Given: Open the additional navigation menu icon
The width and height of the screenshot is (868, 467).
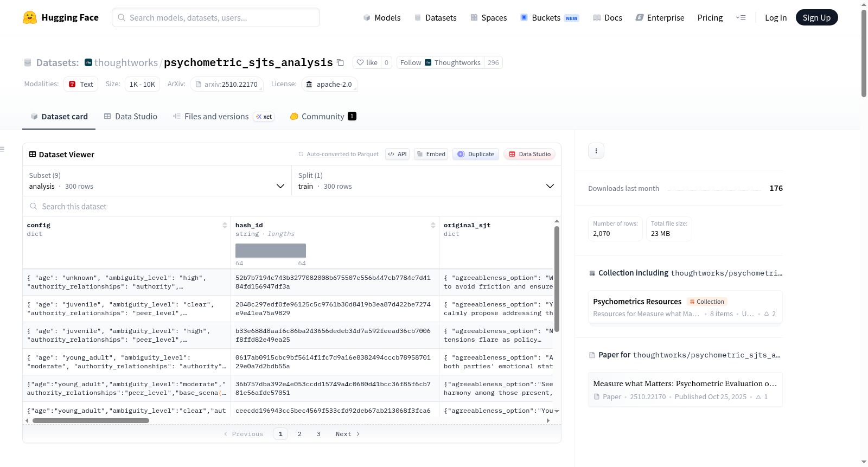Looking at the screenshot, I should coord(741,17).
